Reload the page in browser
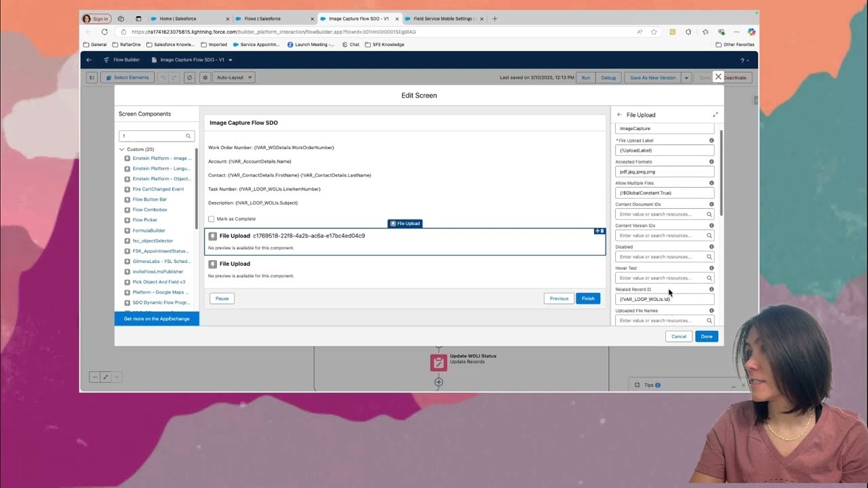 104,32
